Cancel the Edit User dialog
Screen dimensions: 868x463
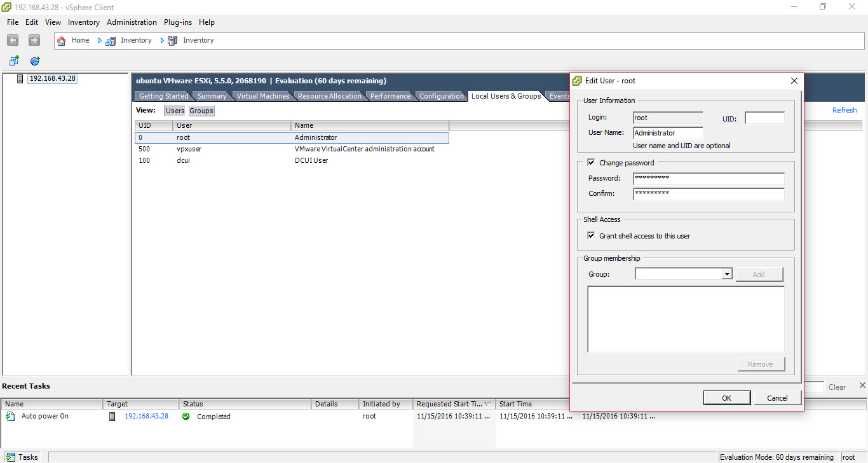[x=777, y=398]
